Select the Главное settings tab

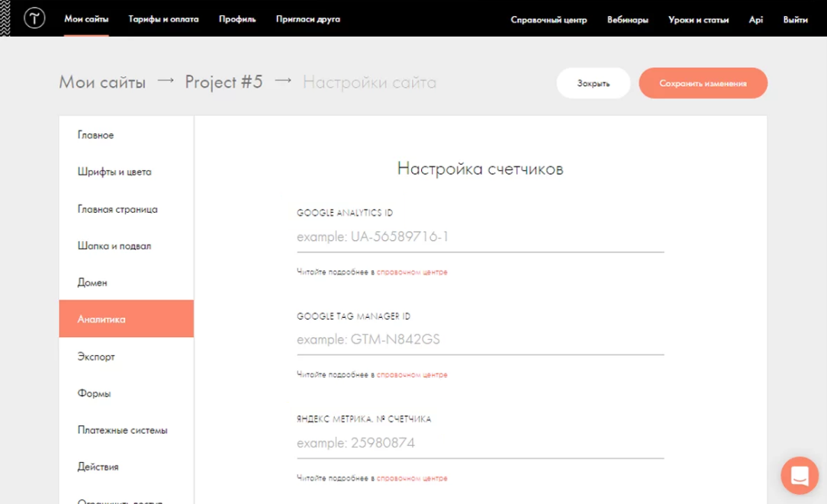click(x=95, y=135)
